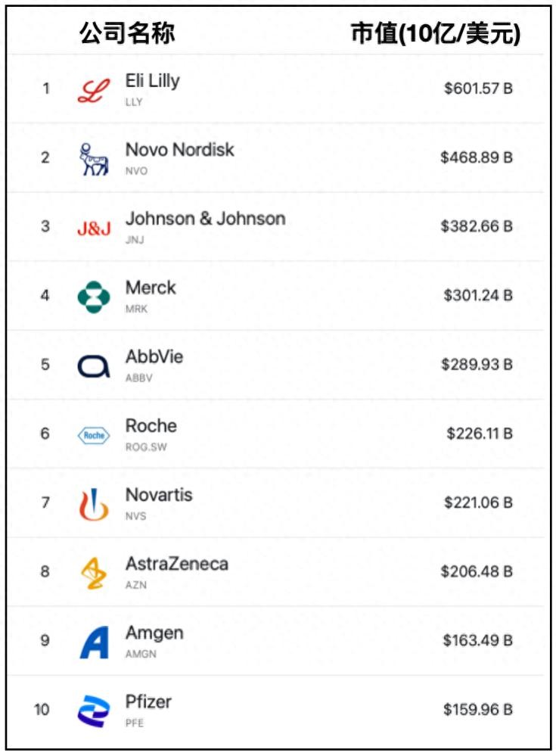Click the Novo Nordisk bull logo
556x756 pixels.
[x=94, y=159]
